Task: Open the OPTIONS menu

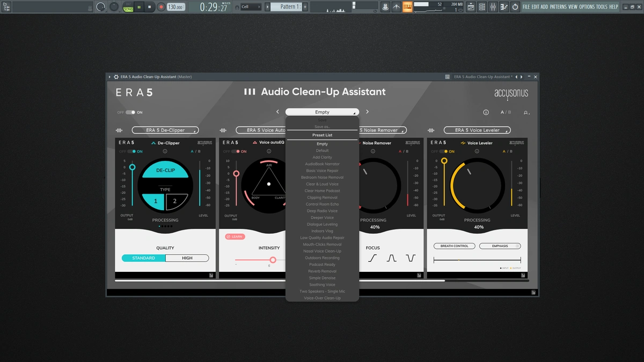Action: (587, 7)
